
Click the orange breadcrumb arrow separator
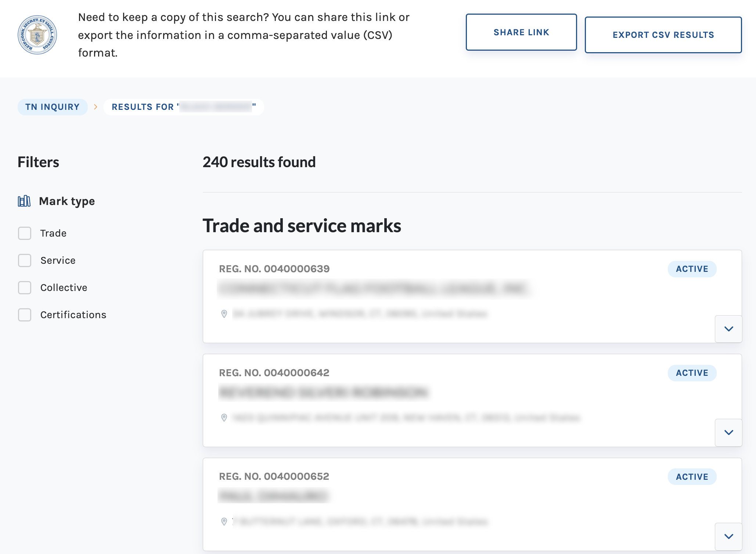pos(96,107)
